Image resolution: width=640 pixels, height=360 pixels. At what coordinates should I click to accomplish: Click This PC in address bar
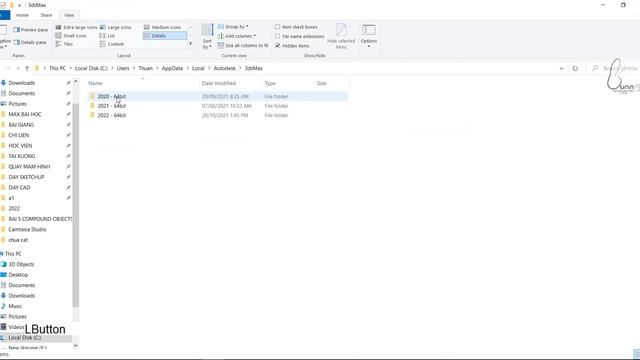57,68
